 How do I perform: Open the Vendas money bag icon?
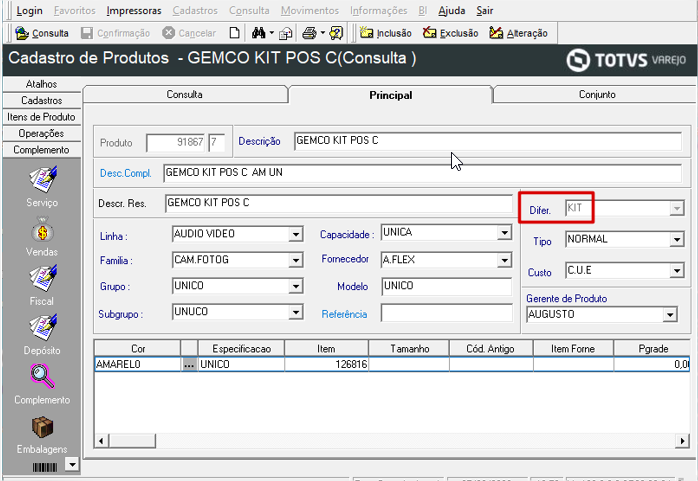[x=42, y=230]
